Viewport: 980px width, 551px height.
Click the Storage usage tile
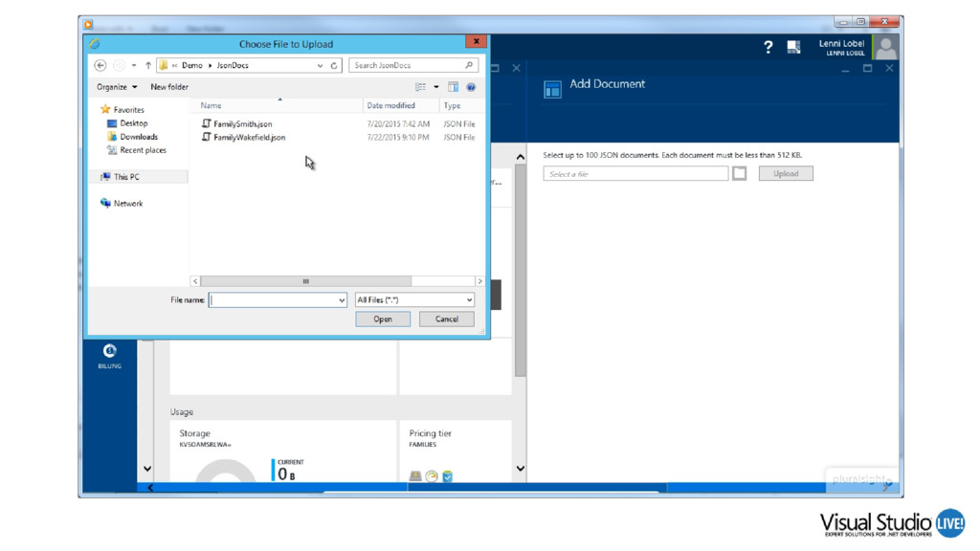pyautogui.click(x=283, y=452)
